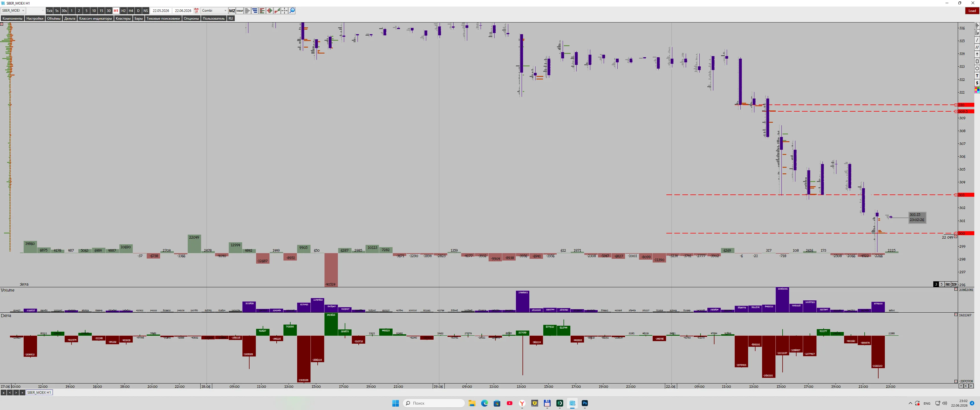Select the red-green left-aligned profile icon
Viewport: 980px width, 410px height.
coord(262,11)
